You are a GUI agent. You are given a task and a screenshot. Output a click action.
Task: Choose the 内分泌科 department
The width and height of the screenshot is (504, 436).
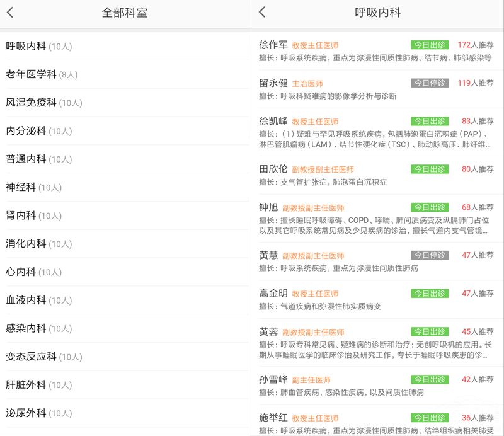[x=38, y=131]
